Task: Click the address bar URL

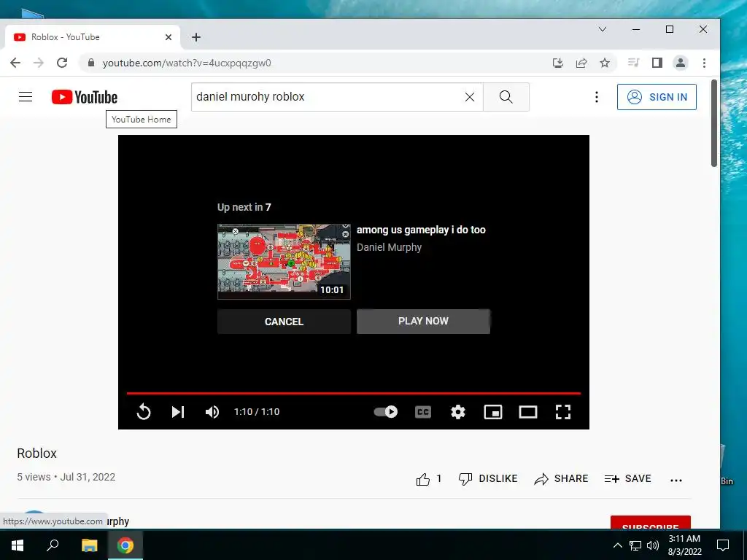Action: coord(187,63)
